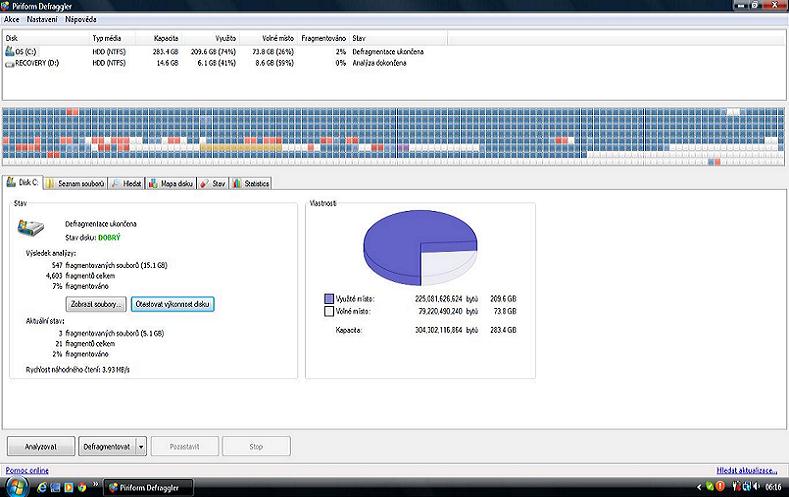The width and height of the screenshot is (789, 497).
Task: Sort drives by Kapacita column
Action: point(166,38)
